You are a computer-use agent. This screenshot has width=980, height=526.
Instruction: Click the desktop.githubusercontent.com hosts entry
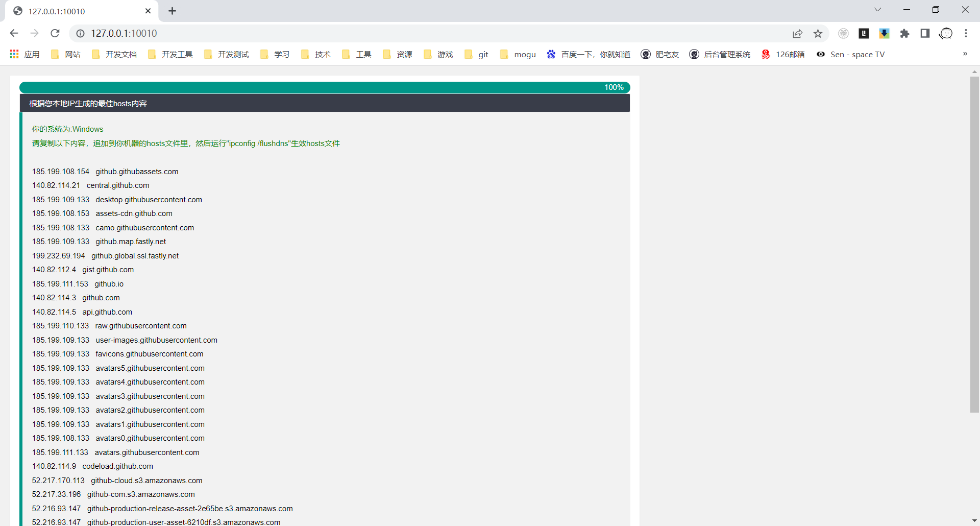(x=117, y=200)
